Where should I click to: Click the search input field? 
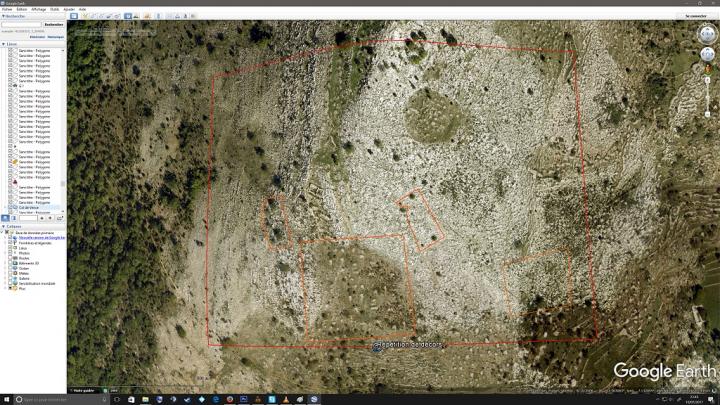(22, 24)
